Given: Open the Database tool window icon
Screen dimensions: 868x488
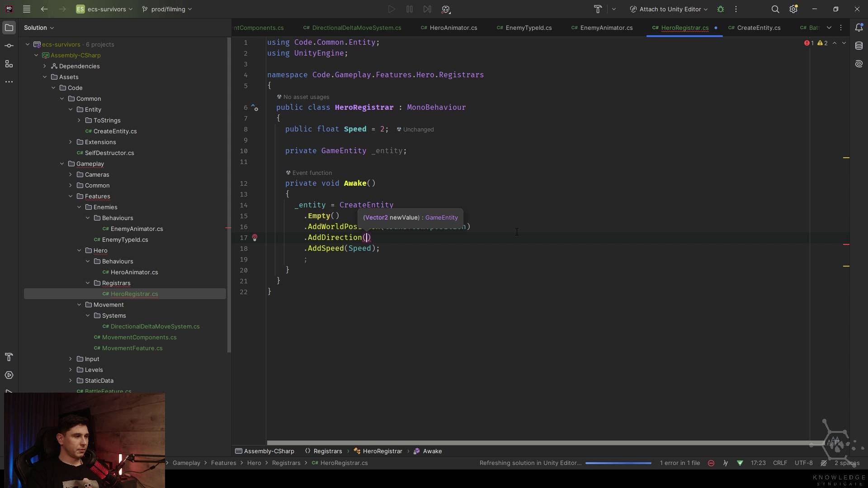Looking at the screenshot, I should [x=859, y=46].
